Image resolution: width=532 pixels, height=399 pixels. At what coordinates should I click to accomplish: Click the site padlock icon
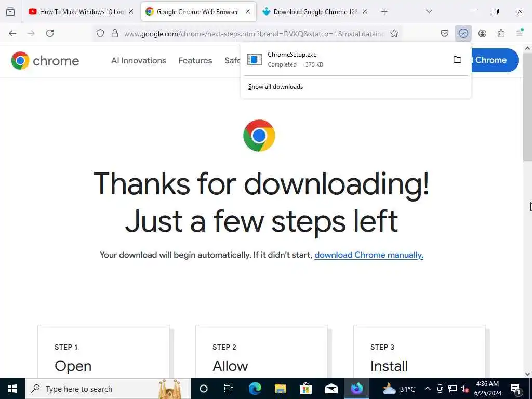115,33
